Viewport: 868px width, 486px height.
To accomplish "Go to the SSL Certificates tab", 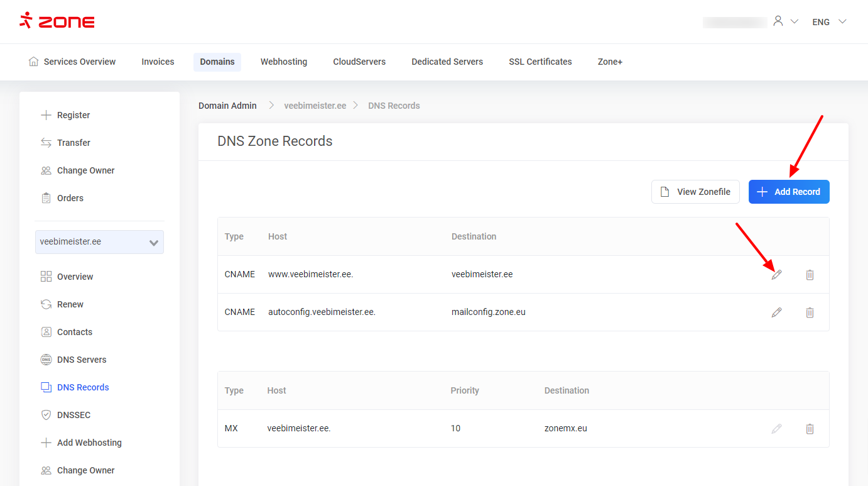I will 540,62.
